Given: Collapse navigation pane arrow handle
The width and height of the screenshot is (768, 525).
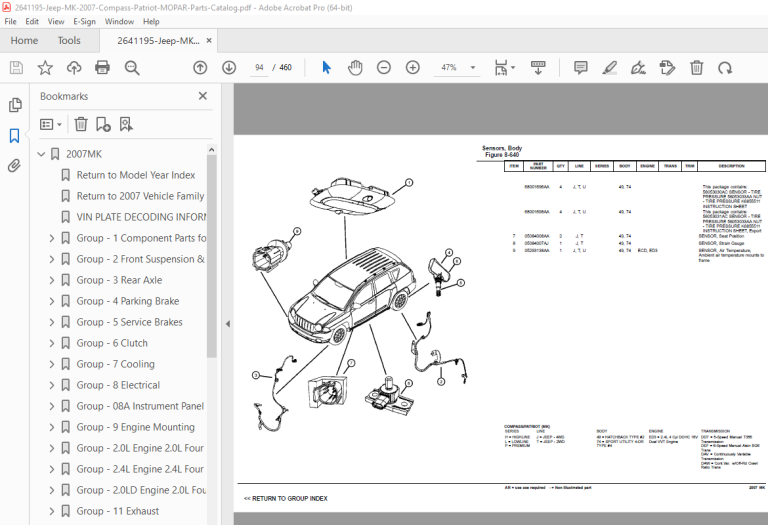Looking at the screenshot, I should coord(228,324).
